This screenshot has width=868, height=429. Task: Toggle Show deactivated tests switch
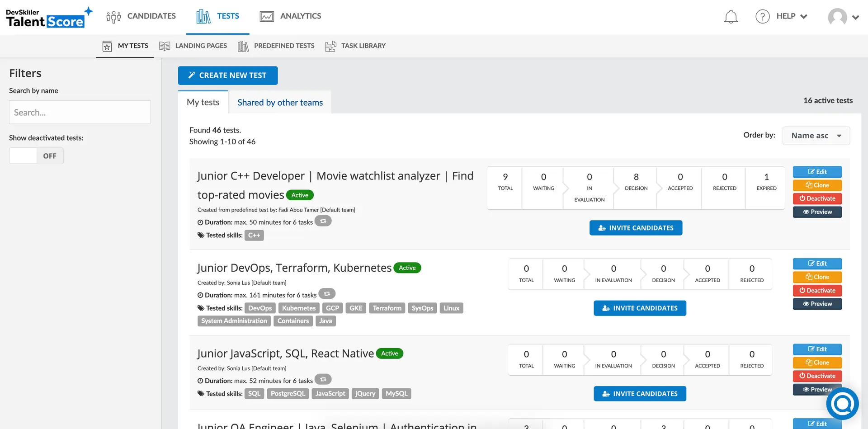pos(36,156)
